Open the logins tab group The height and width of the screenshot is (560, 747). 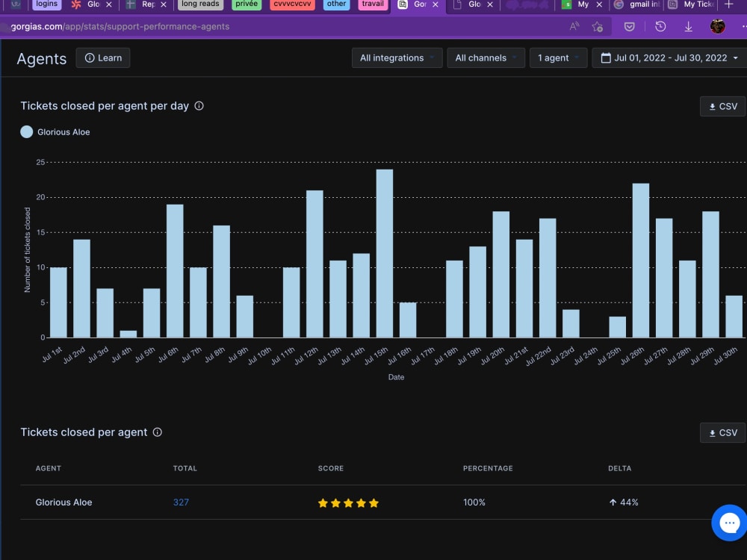46,4
